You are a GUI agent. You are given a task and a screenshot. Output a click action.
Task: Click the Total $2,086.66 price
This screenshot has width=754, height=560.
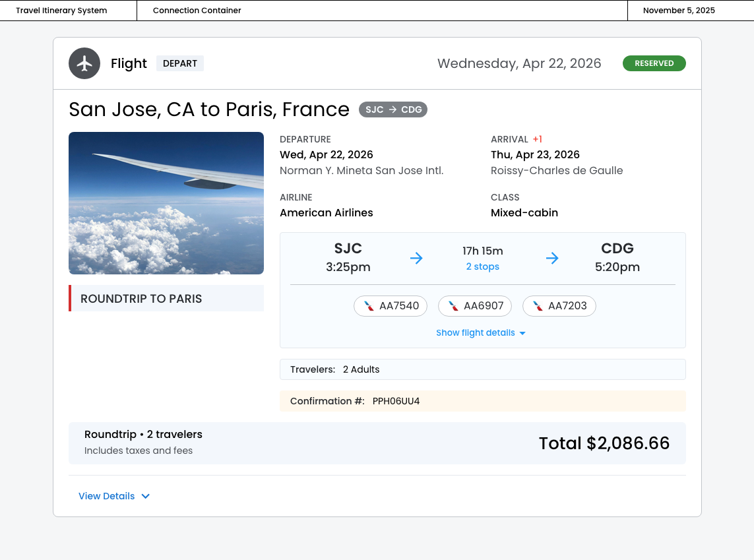coord(604,443)
